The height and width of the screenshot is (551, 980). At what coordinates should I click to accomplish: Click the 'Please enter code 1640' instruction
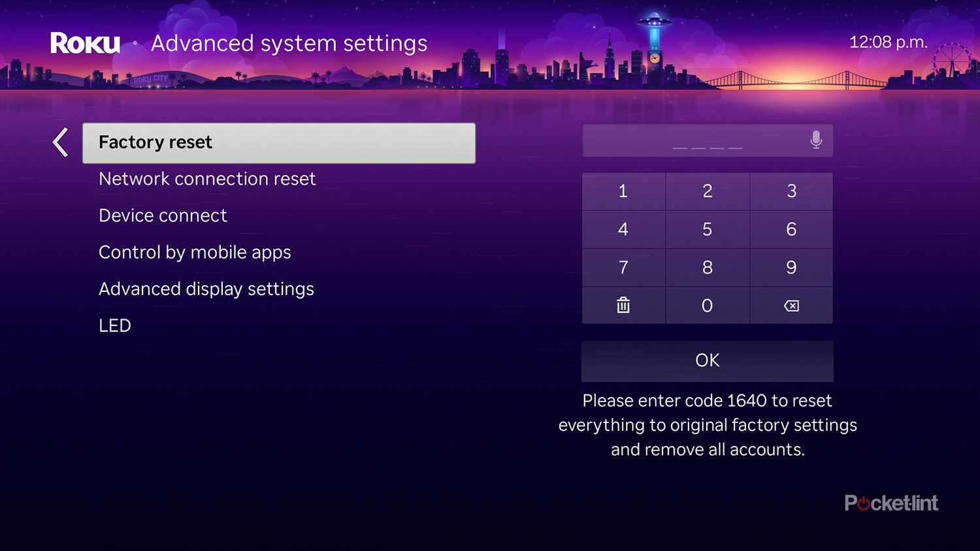coord(708,425)
